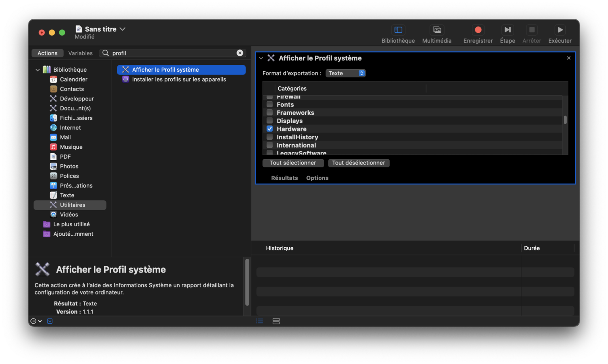Image resolution: width=608 pixels, height=364 pixels.
Task: Select the PDF category in the library
Action: (x=65, y=156)
